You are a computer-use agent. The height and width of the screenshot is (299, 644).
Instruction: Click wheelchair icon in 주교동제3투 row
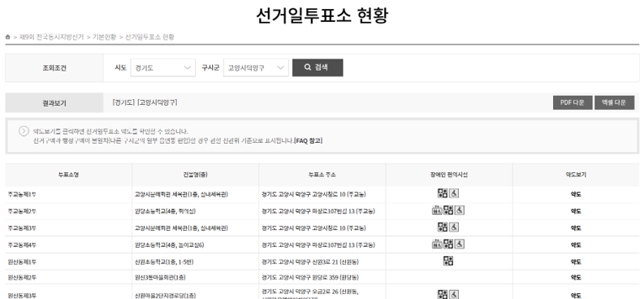pyautogui.click(x=454, y=227)
